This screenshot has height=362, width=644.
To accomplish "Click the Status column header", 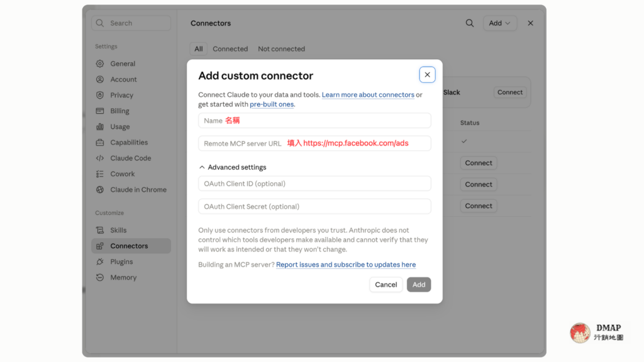I will pos(469,123).
